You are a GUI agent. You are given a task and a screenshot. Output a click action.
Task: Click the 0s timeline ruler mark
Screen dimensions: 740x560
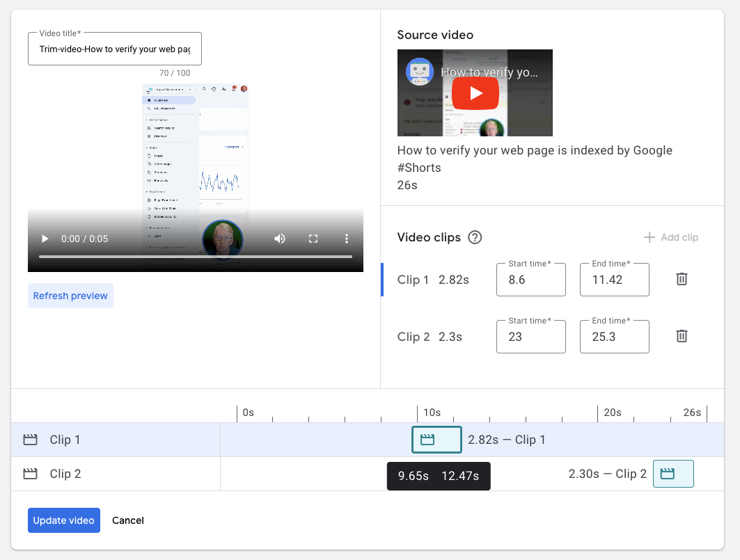point(249,413)
